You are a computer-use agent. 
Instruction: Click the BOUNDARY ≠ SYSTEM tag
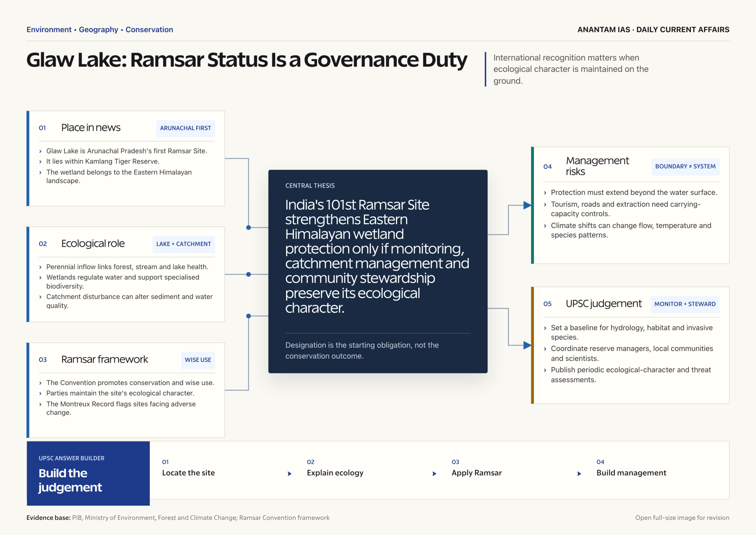[685, 166]
